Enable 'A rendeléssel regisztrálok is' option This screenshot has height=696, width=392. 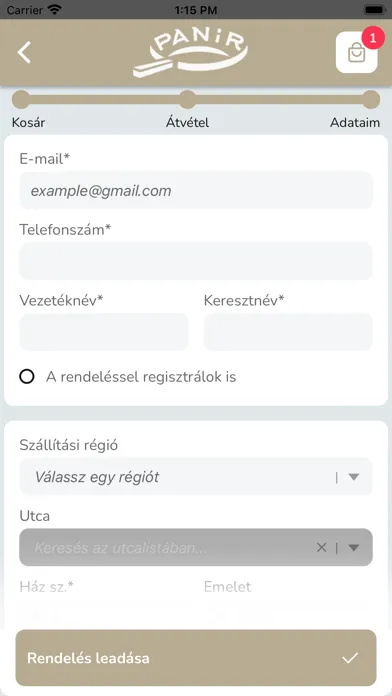point(27,377)
